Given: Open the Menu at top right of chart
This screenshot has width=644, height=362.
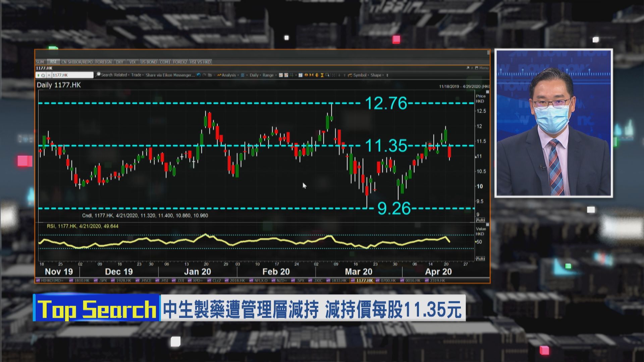Looking at the screenshot, I should pos(483,67).
